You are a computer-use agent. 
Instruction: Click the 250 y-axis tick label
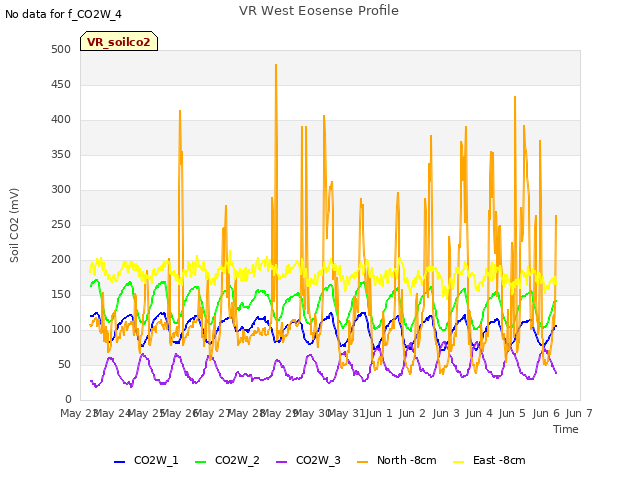61,224
